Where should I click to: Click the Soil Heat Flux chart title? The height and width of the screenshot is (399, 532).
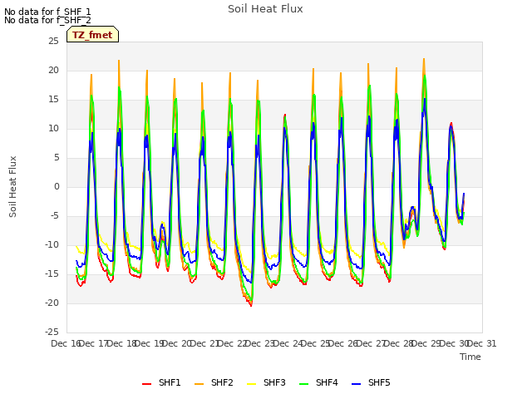pyautogui.click(x=265, y=9)
